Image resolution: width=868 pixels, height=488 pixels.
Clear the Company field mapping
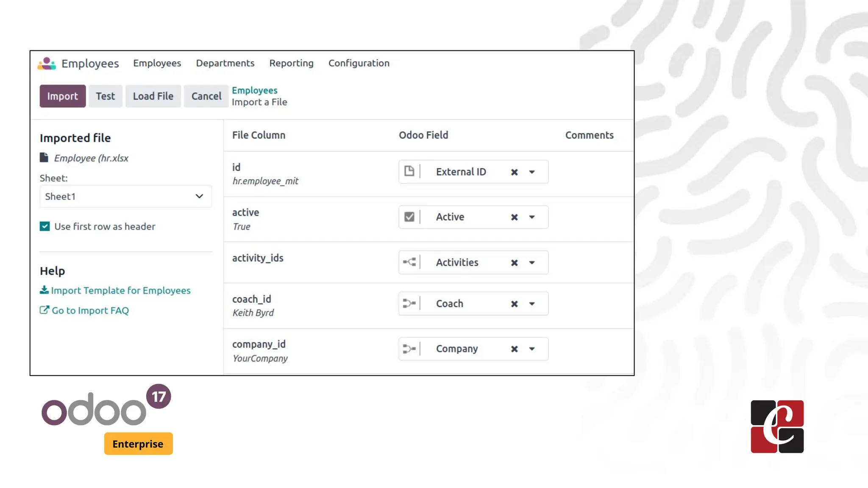click(514, 349)
